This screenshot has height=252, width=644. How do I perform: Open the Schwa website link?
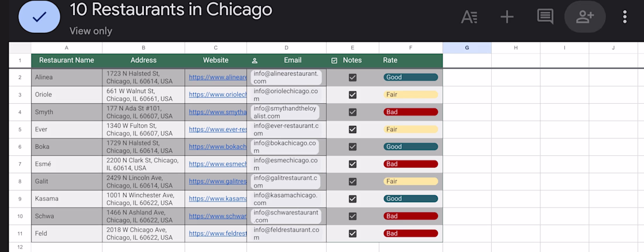click(x=218, y=216)
